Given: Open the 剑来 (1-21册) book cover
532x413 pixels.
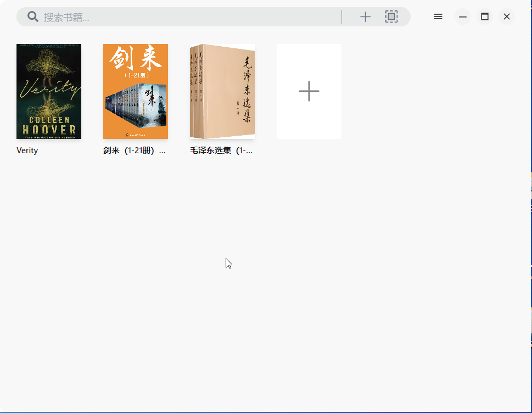Looking at the screenshot, I should click(136, 91).
